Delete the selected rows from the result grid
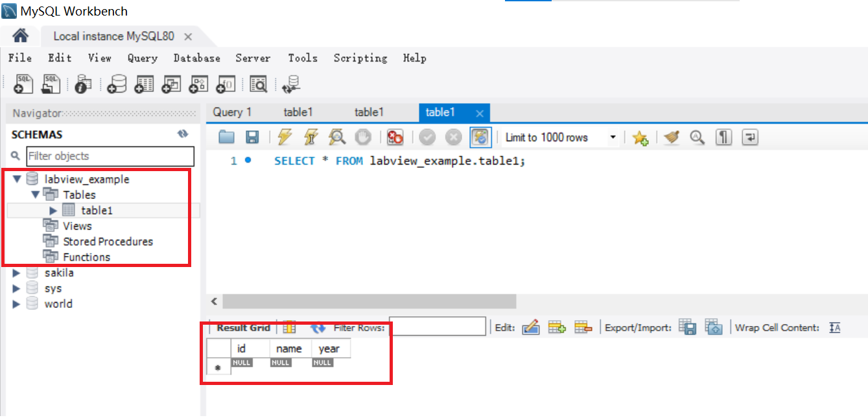This screenshot has width=868, height=420. click(x=583, y=327)
